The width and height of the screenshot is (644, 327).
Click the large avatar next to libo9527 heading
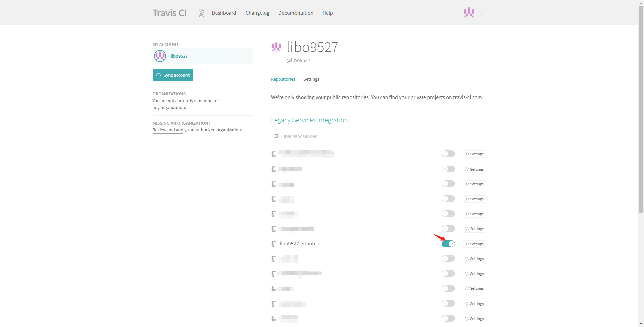tap(276, 47)
